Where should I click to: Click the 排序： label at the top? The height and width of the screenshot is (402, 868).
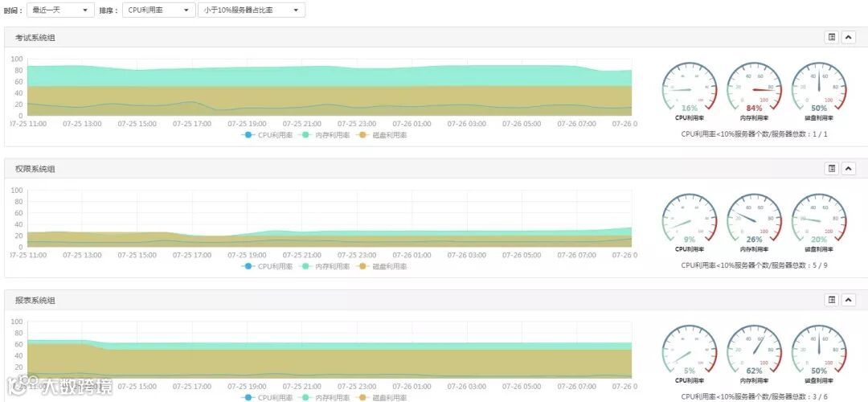[108, 10]
